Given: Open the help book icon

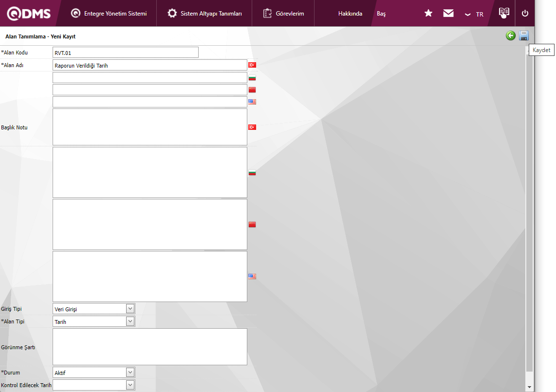Looking at the screenshot, I should 504,13.
